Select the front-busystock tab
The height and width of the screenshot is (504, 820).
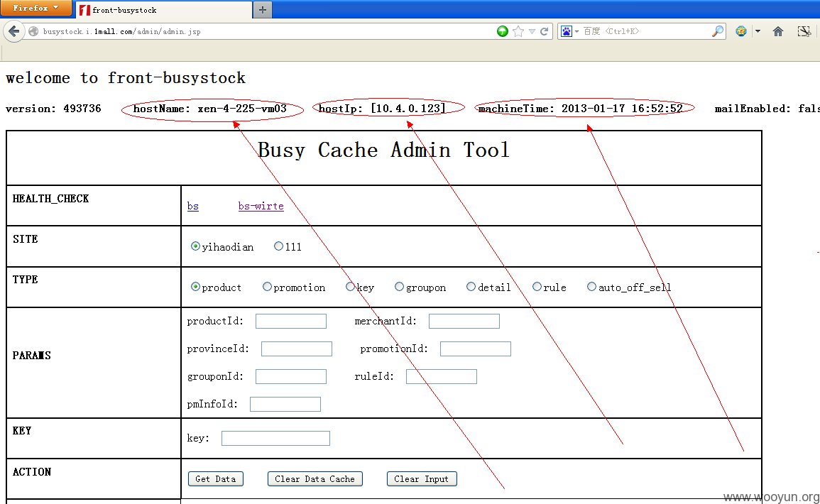164,10
